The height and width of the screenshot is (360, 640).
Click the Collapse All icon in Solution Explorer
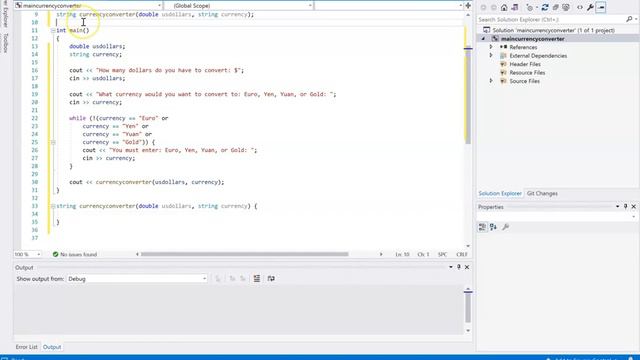tap(556, 7)
